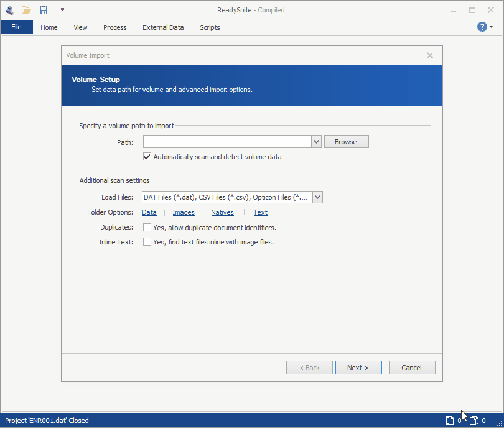Click the status text Project 'ENR001.dat' Closed
Screen dimensions: 504x428
pos(47,421)
